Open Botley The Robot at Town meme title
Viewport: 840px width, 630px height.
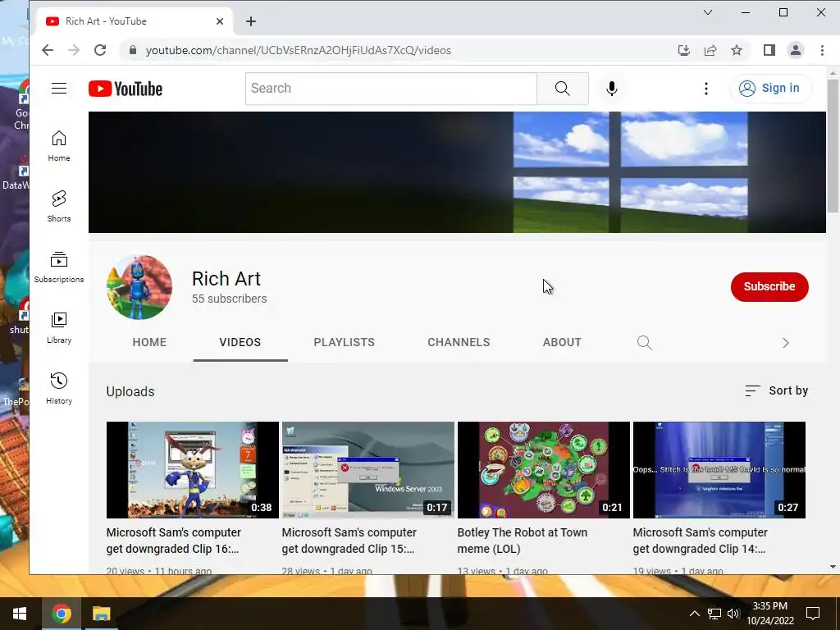point(523,541)
